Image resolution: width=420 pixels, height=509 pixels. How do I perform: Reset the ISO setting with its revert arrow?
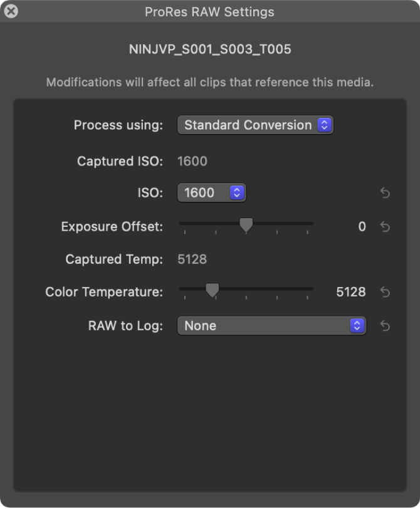pos(386,193)
